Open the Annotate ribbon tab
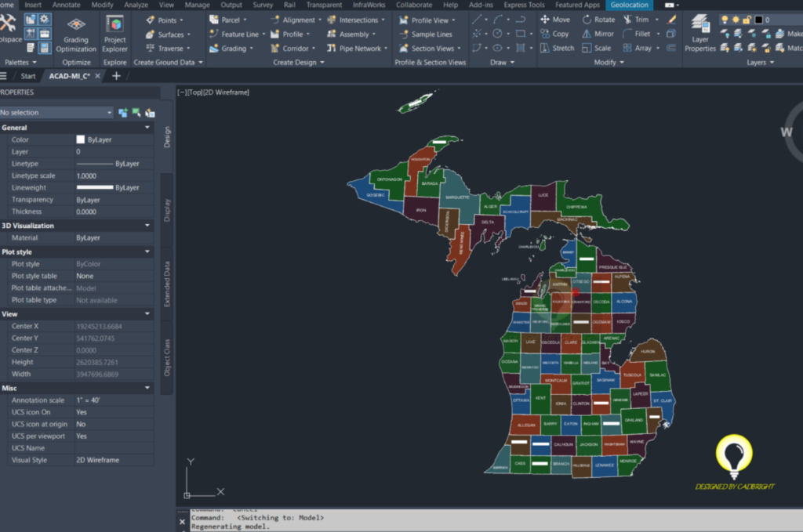The height and width of the screenshot is (532, 803). coord(66,5)
